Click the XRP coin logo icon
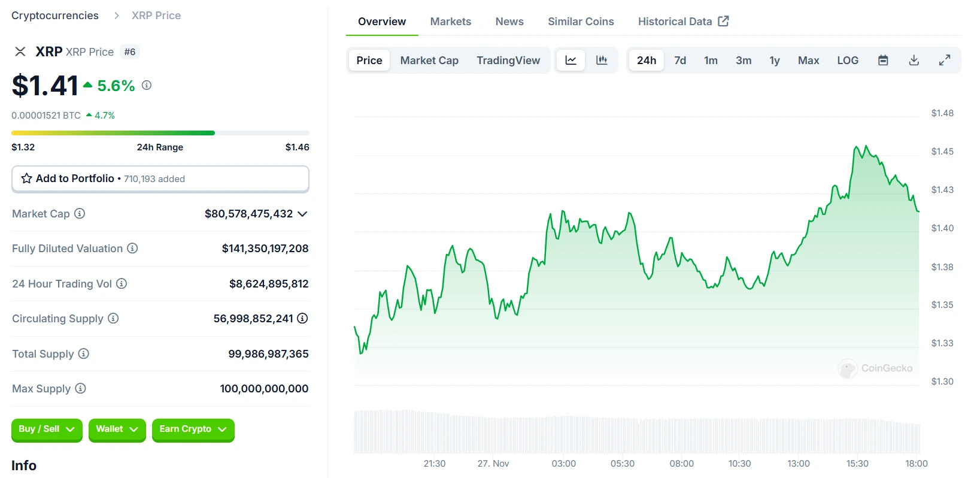The height and width of the screenshot is (478, 980). click(x=20, y=52)
